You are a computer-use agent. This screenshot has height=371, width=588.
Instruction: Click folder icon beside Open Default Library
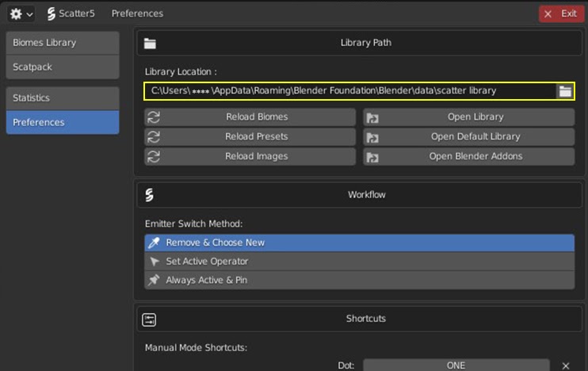coord(372,138)
